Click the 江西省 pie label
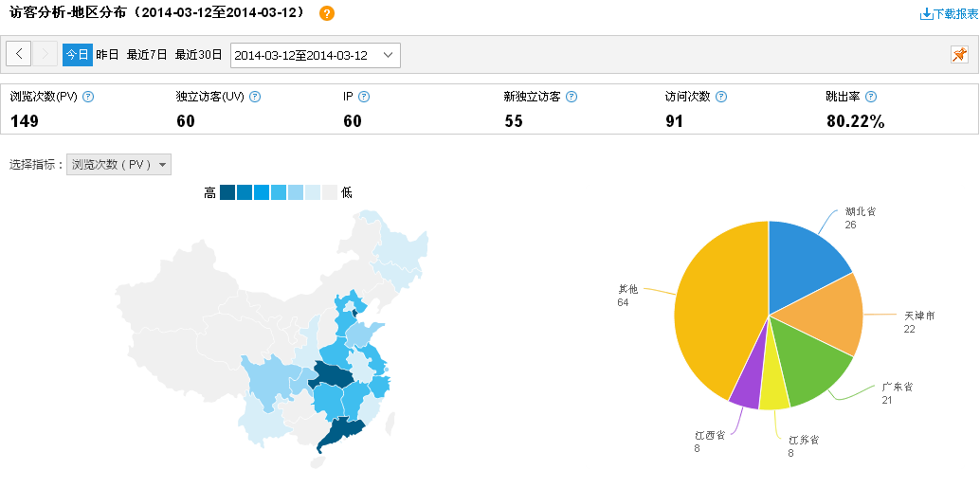980x488 pixels. (710, 442)
